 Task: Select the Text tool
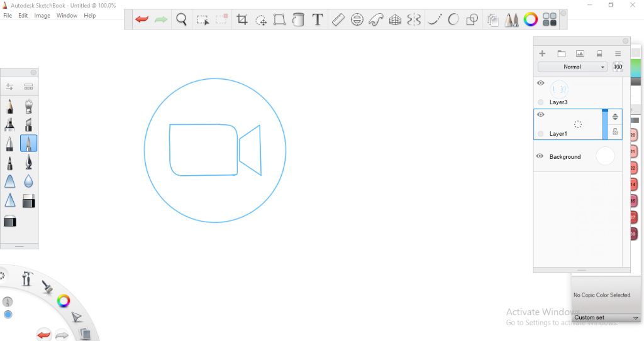pyautogui.click(x=318, y=19)
